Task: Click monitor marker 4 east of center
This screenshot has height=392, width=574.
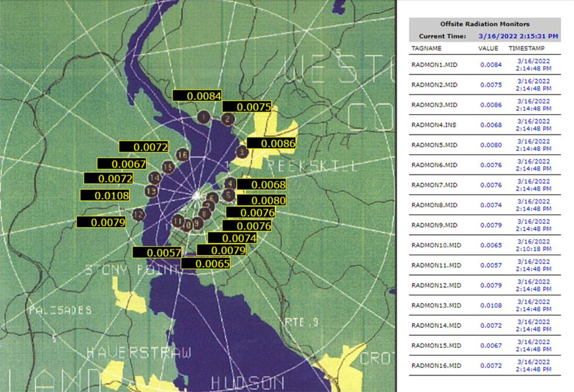Action: pos(228,184)
